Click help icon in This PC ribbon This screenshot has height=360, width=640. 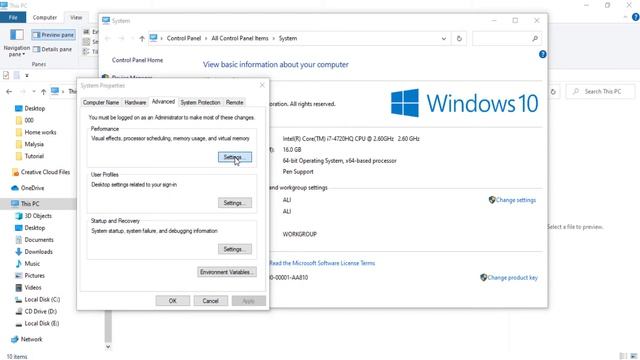[x=636, y=17]
